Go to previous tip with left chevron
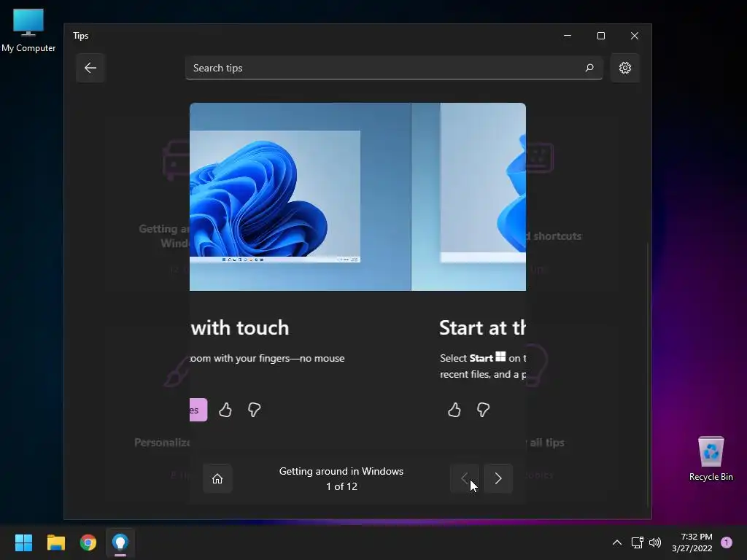The image size is (747, 560). [x=465, y=478]
